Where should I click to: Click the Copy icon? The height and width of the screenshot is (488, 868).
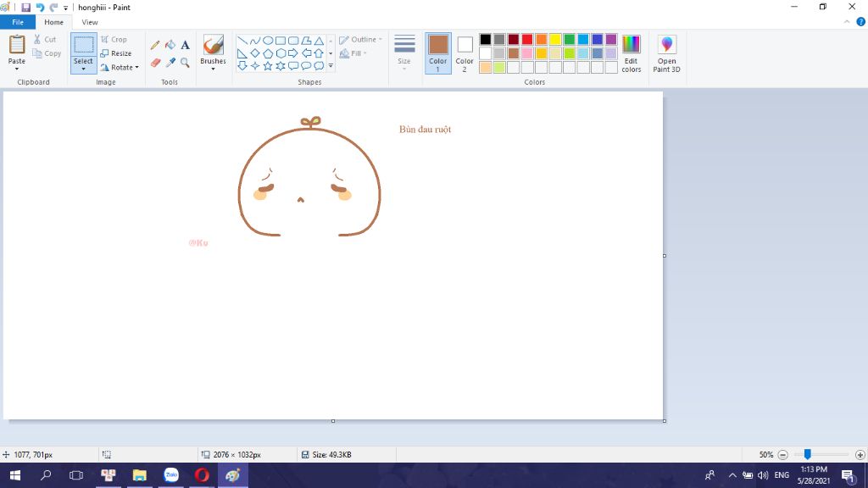pyautogui.click(x=37, y=53)
